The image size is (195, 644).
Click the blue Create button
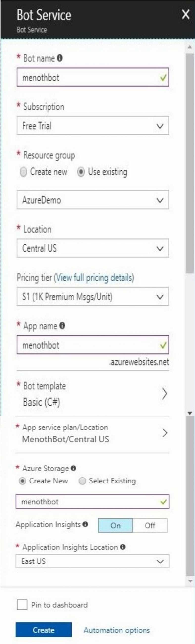44,630
